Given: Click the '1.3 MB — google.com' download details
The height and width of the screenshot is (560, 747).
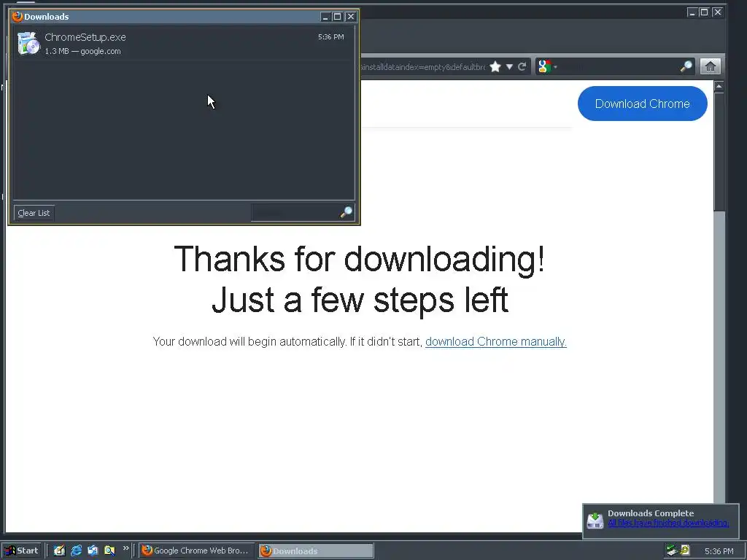Looking at the screenshot, I should pyautogui.click(x=83, y=52).
